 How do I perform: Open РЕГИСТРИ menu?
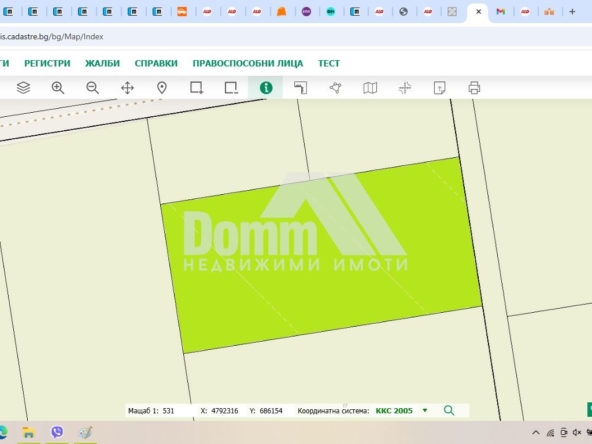[x=47, y=63]
